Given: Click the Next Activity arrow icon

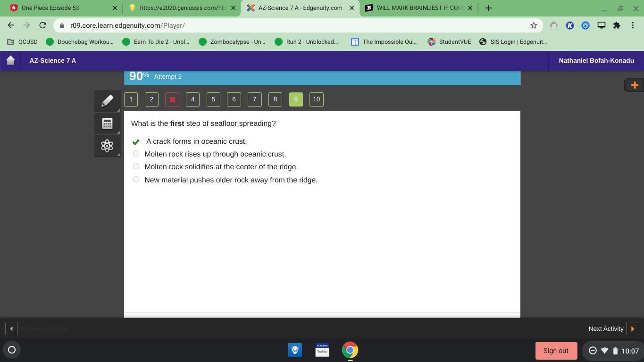Looking at the screenshot, I should point(633,329).
